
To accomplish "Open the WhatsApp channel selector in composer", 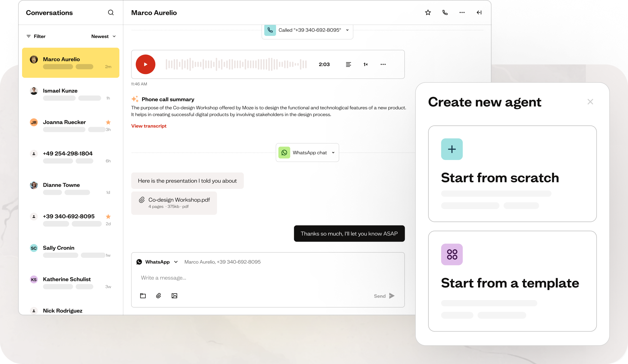I will 157,262.
